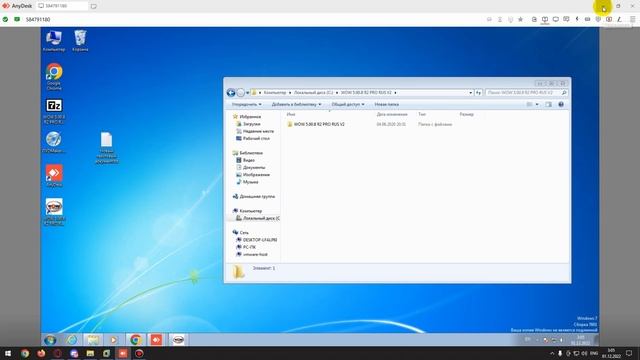Select the new text document desktop icon

[x=107, y=147]
